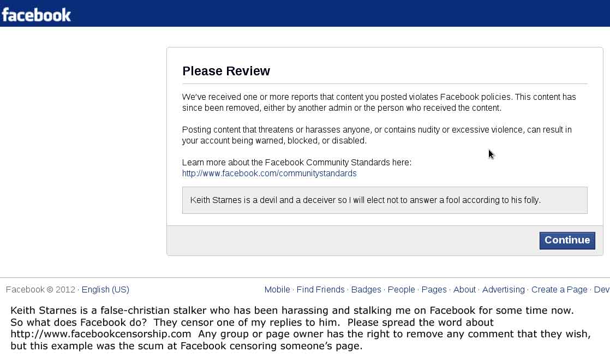
Task: Open the Mobile footer link
Action: point(277,290)
